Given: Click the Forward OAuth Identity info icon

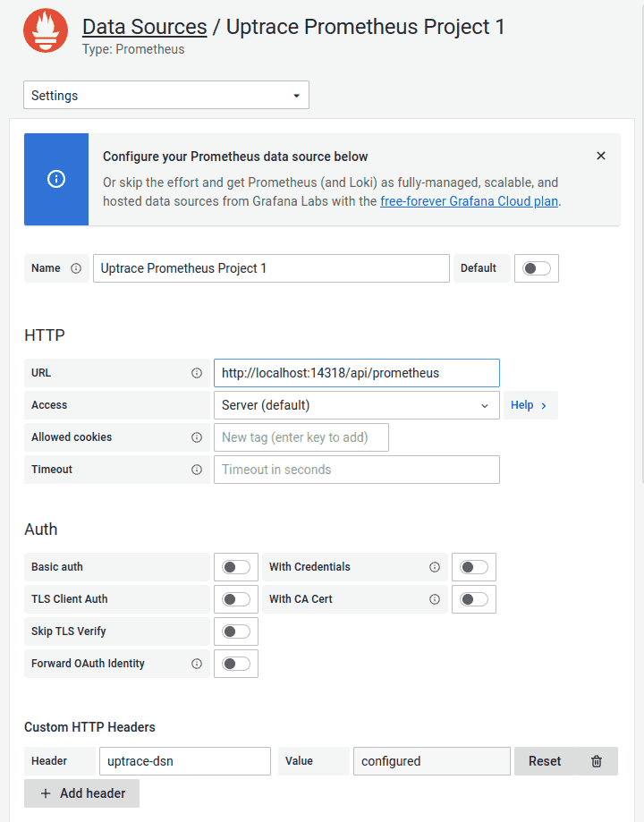Looking at the screenshot, I should click(197, 664).
